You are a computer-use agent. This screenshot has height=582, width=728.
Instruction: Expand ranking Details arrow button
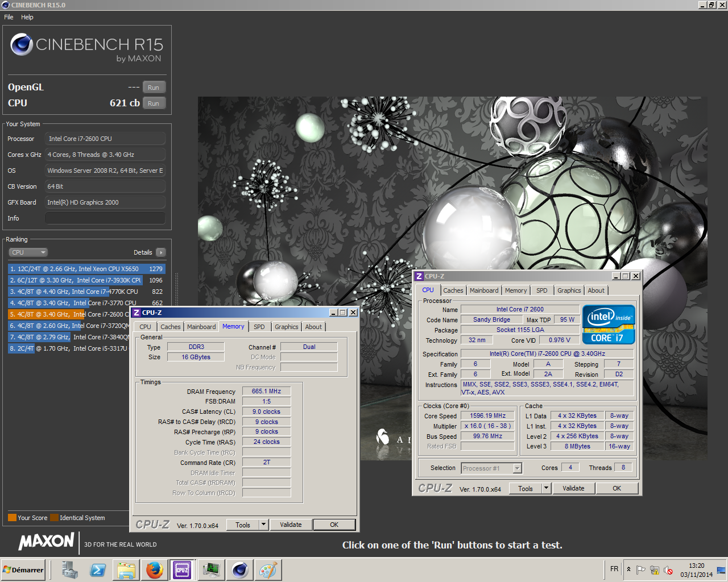pos(161,252)
